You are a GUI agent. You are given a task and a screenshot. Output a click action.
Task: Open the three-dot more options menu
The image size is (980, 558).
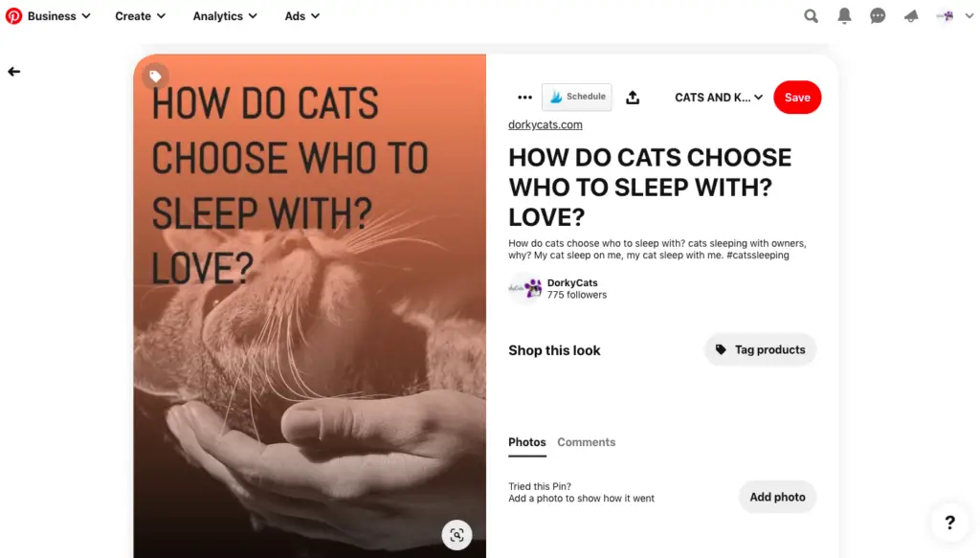coord(525,98)
